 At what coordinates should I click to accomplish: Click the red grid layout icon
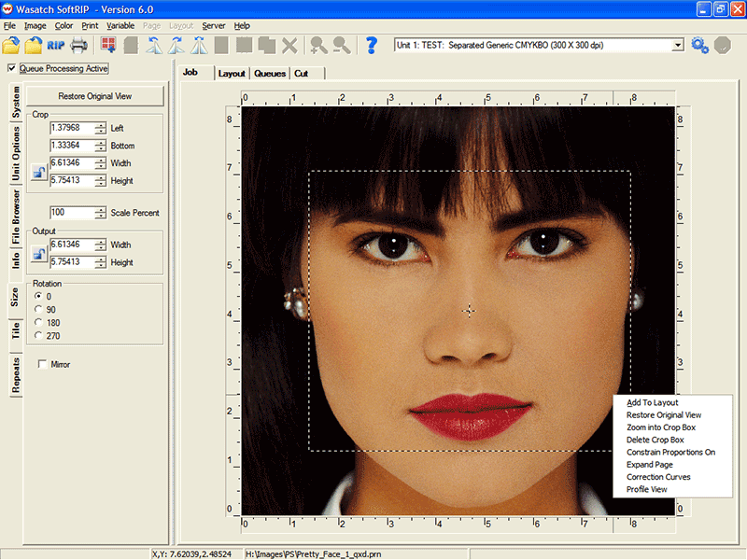[x=108, y=45]
